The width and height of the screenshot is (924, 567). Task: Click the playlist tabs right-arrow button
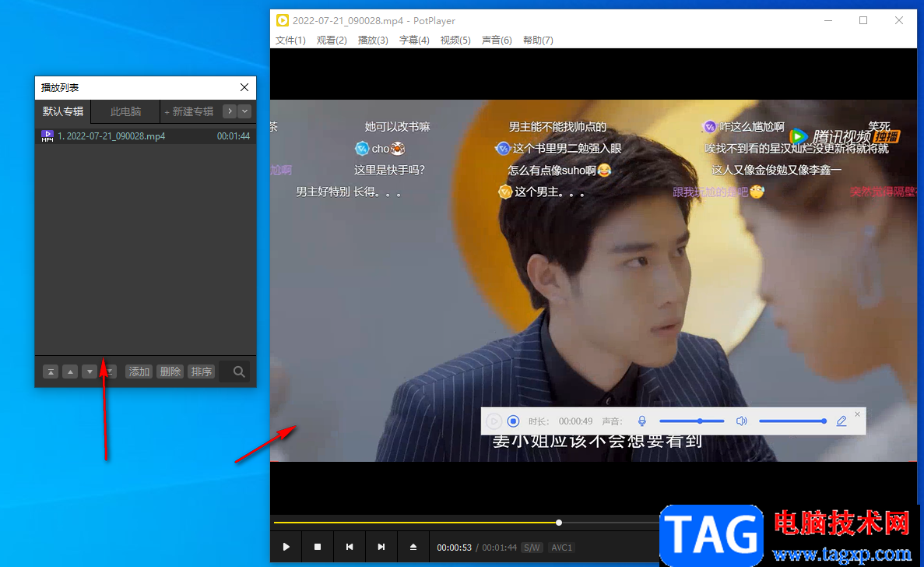coord(230,111)
